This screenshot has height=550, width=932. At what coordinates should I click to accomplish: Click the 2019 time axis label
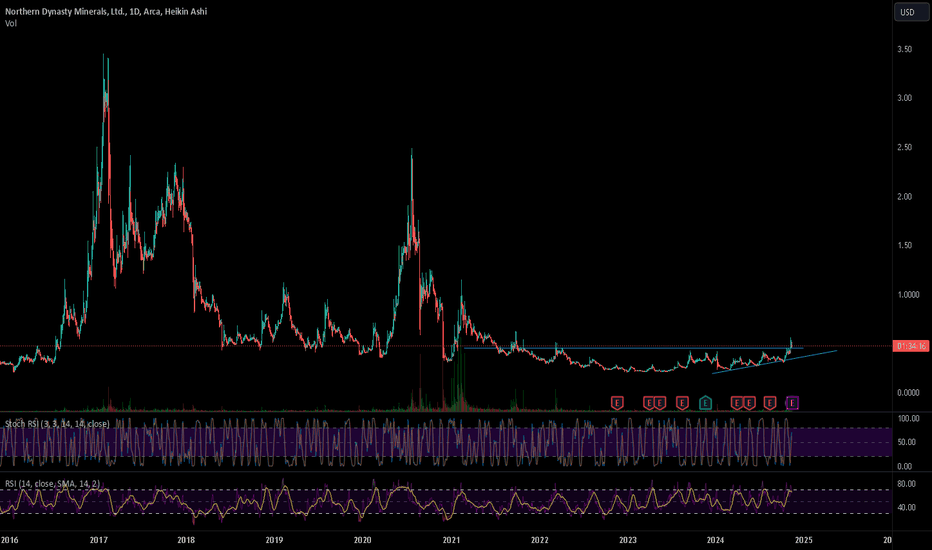tap(274, 540)
